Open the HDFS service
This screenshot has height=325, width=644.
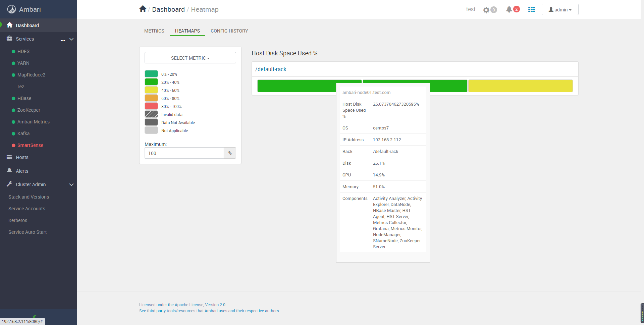coord(23,51)
